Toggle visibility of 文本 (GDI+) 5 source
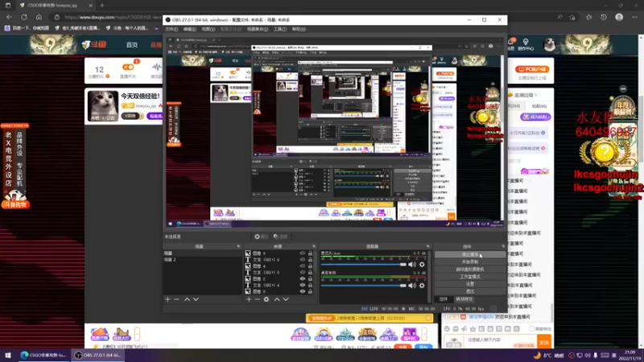The height and width of the screenshot is (362, 644). tap(303, 273)
